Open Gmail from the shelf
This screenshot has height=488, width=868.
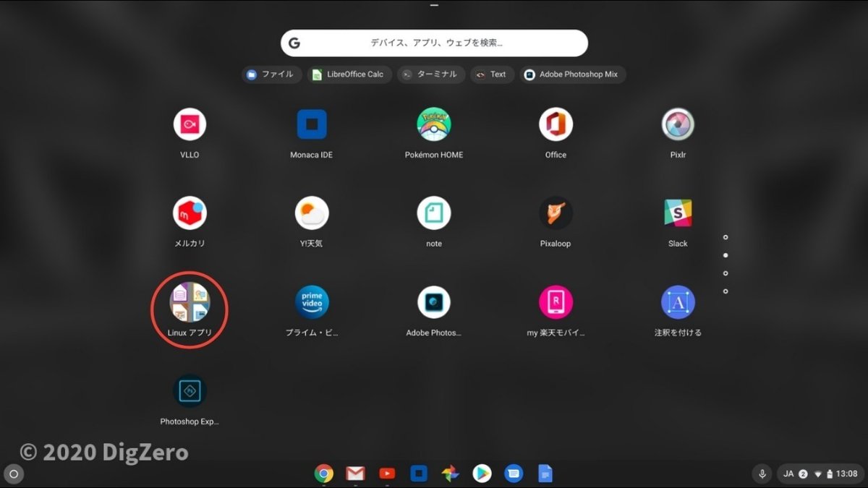(355, 474)
